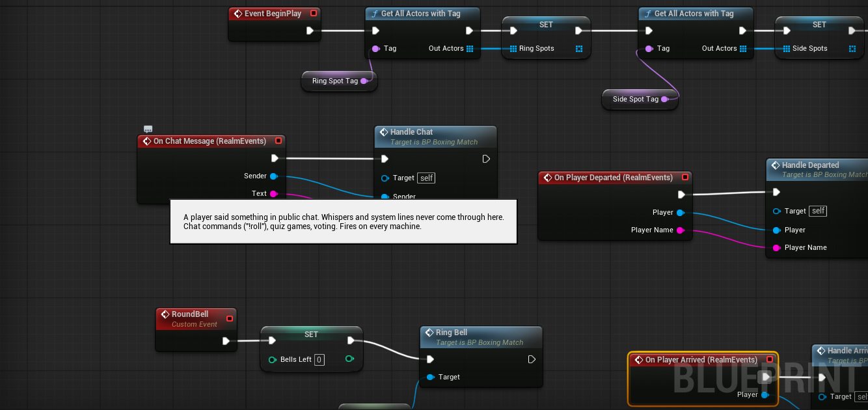Screen dimensions: 868x410
Task: Select the Ring Spot Tag variable node
Action: 340,81
